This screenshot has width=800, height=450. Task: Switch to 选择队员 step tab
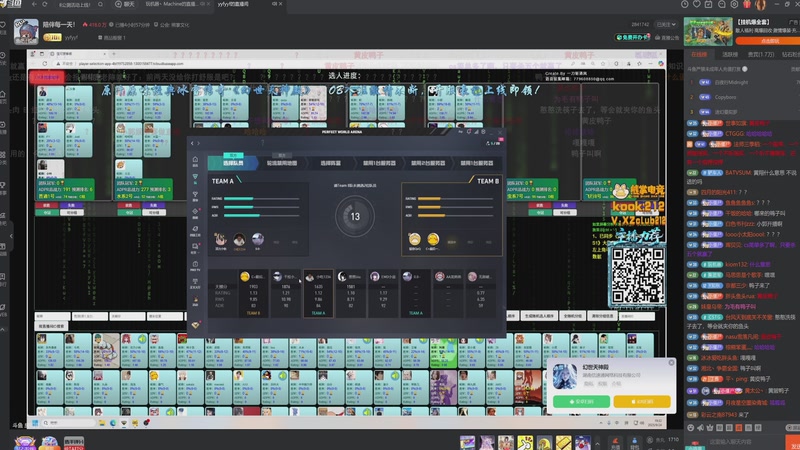pyautogui.click(x=233, y=163)
